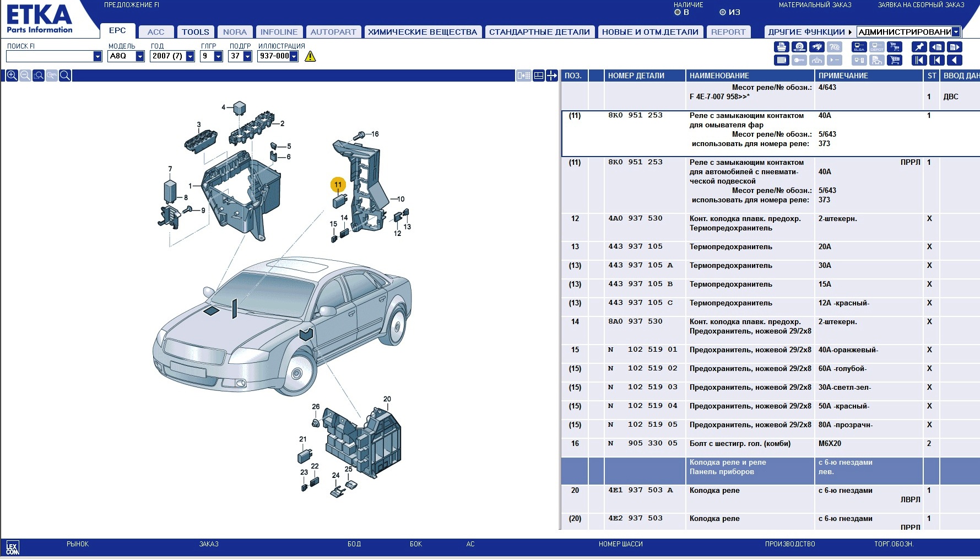
Task: Click the printer icon in the toolbar
Action: 781,47
